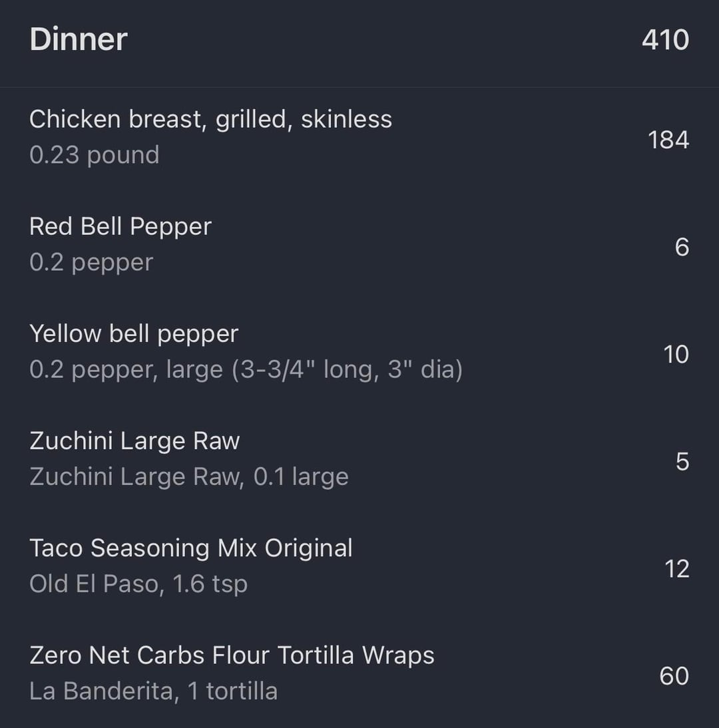
Task: Tap the 5 calorie value for zucchini
Action: (682, 461)
